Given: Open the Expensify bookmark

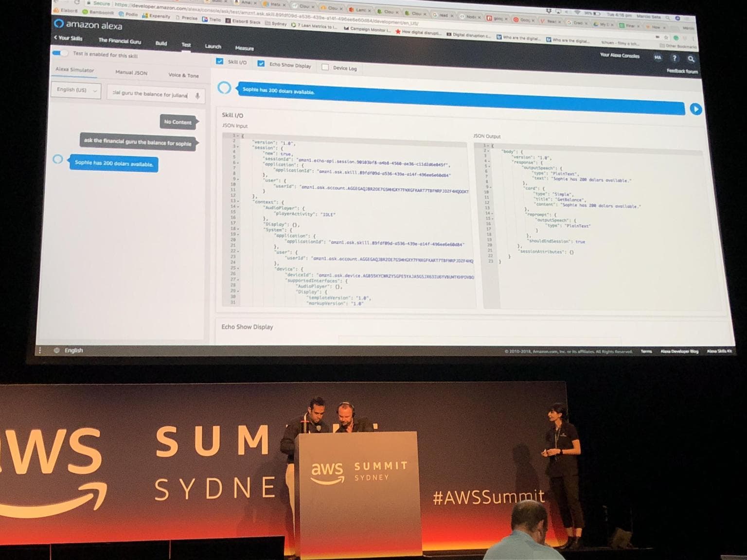Looking at the screenshot, I should [x=156, y=16].
